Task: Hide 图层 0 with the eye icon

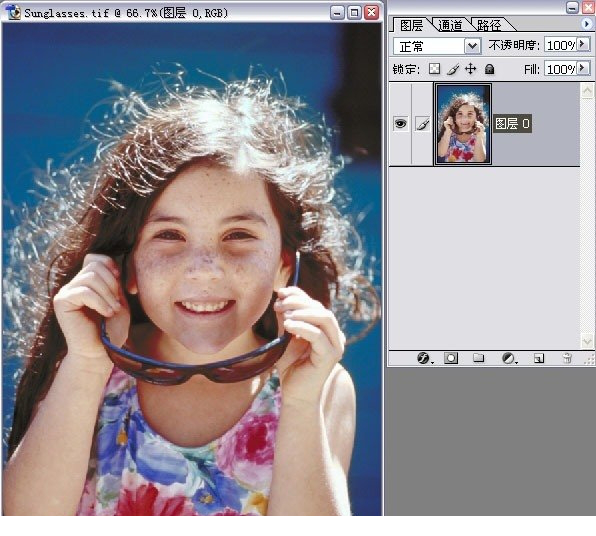Action: coord(400,124)
